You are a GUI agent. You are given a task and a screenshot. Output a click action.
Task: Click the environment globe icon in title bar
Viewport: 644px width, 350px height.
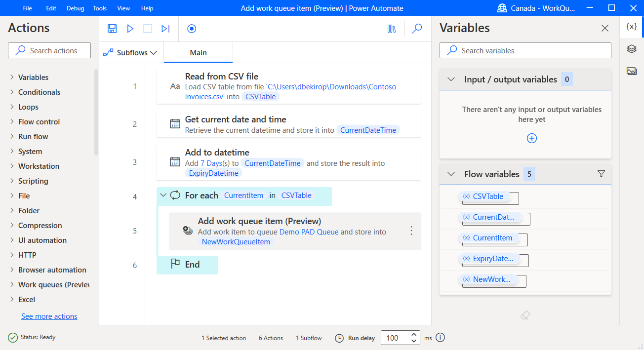[x=502, y=8]
